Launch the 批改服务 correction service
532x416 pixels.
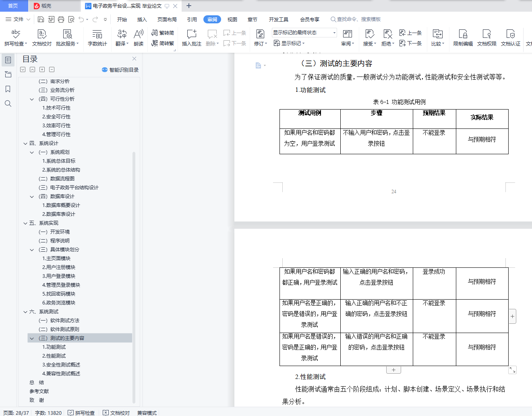click(67, 38)
